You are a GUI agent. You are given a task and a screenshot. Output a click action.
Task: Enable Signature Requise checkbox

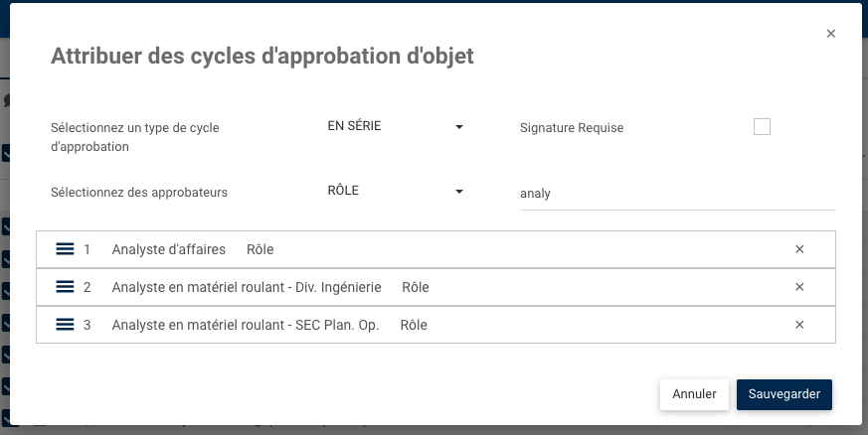(x=763, y=126)
